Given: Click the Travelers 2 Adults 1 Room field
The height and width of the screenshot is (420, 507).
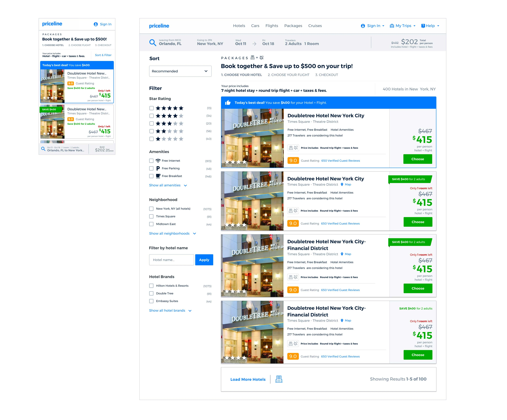Looking at the screenshot, I should (x=302, y=42).
